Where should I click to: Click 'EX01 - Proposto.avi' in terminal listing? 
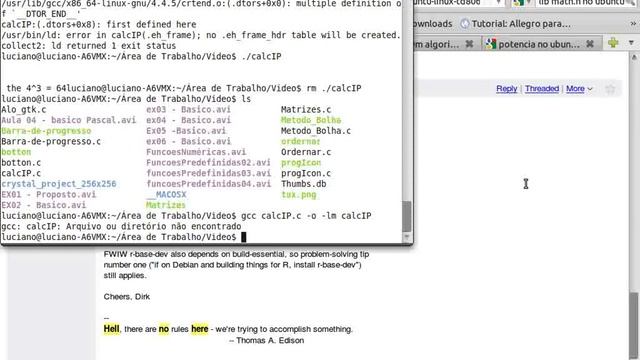pos(49,194)
